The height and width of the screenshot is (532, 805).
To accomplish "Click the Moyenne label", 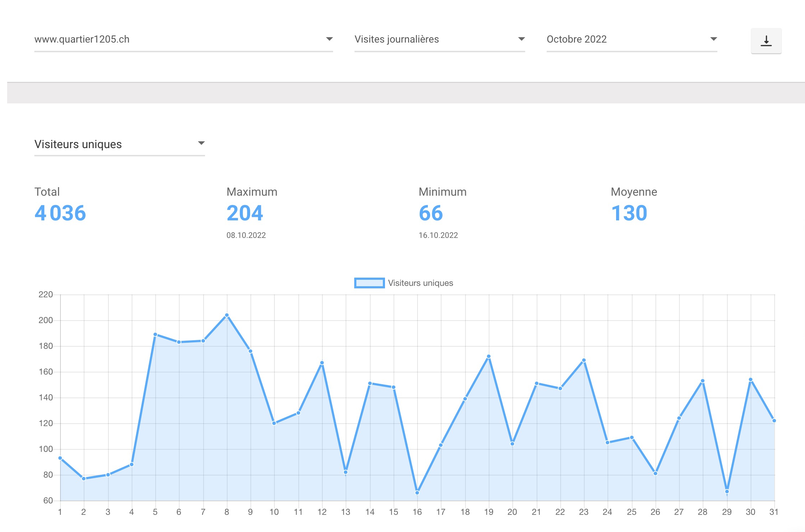I will tap(634, 192).
